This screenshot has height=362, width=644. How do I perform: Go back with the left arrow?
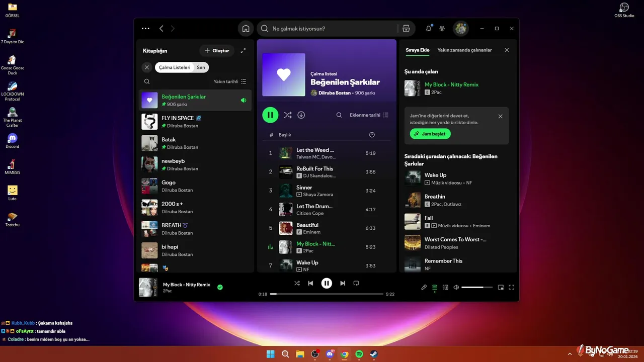[162, 29]
